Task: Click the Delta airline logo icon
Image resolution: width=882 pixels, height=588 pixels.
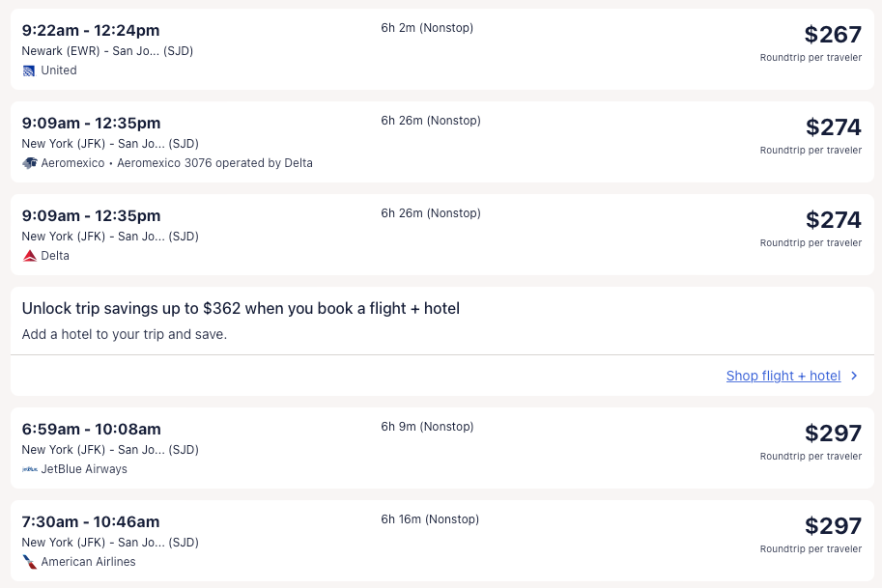Action: pyautogui.click(x=29, y=256)
